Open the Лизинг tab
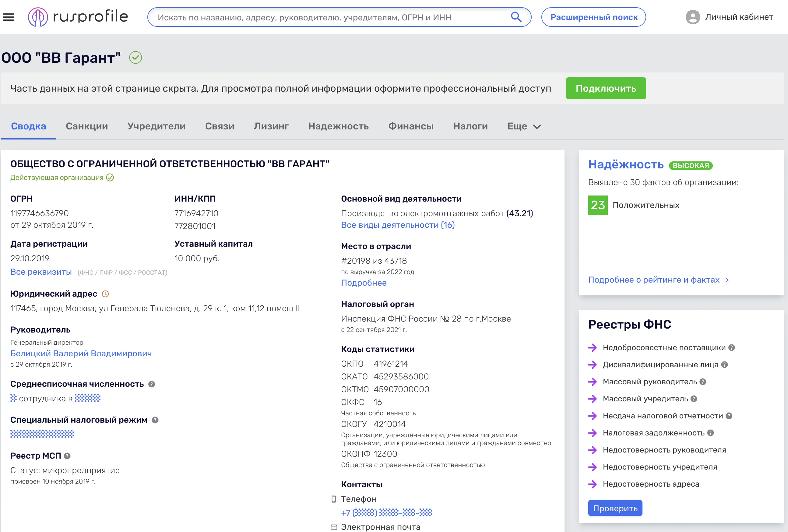 (x=271, y=126)
